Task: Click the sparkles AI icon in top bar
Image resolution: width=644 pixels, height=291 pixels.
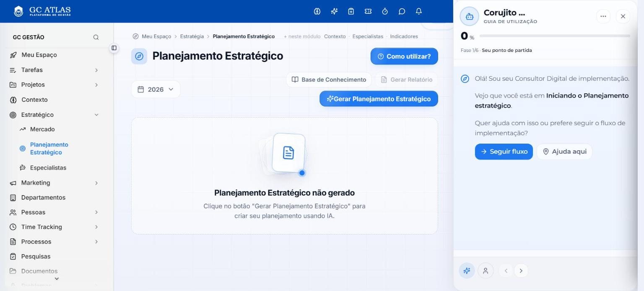Action: pos(334,11)
